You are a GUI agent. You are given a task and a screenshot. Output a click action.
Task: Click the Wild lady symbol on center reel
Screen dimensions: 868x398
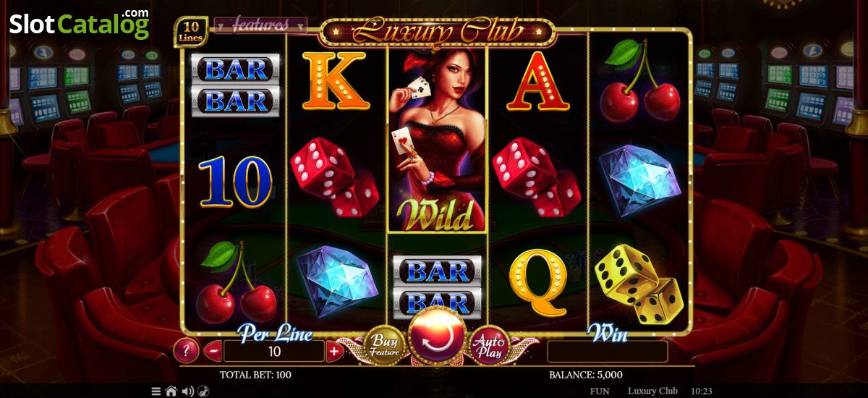pyautogui.click(x=437, y=138)
